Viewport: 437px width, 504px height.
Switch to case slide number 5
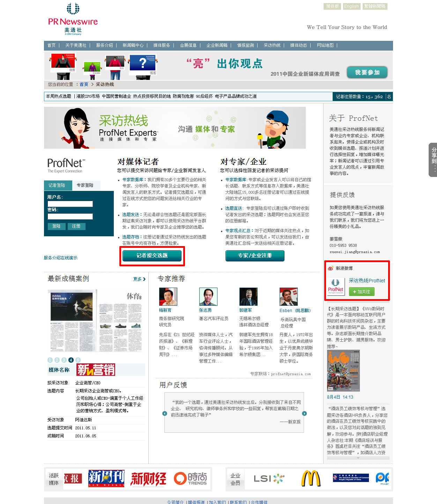coord(78,360)
